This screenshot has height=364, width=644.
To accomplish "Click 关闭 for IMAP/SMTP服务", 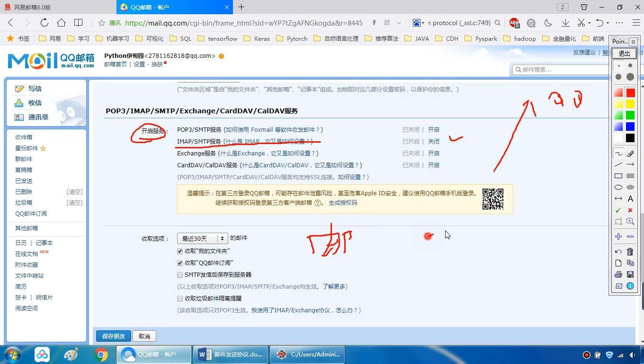I will coord(433,141).
